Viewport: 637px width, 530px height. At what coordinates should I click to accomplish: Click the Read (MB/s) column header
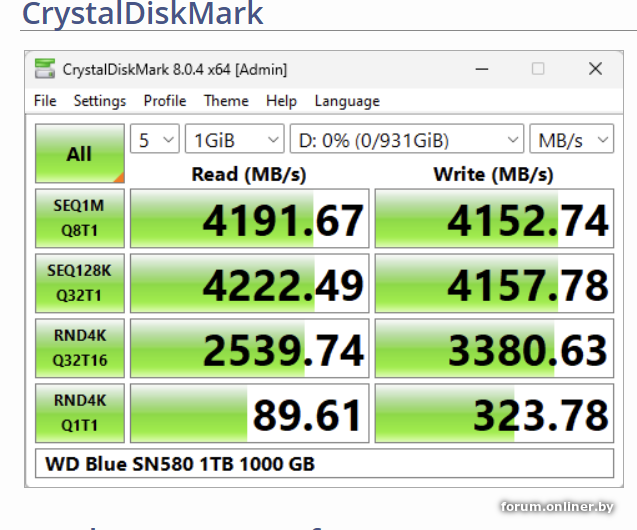249,175
